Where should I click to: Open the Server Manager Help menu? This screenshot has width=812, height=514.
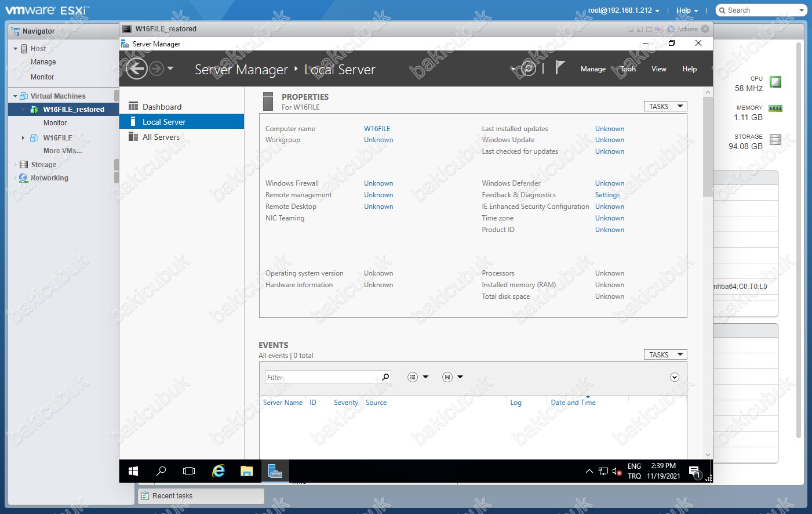(x=690, y=68)
